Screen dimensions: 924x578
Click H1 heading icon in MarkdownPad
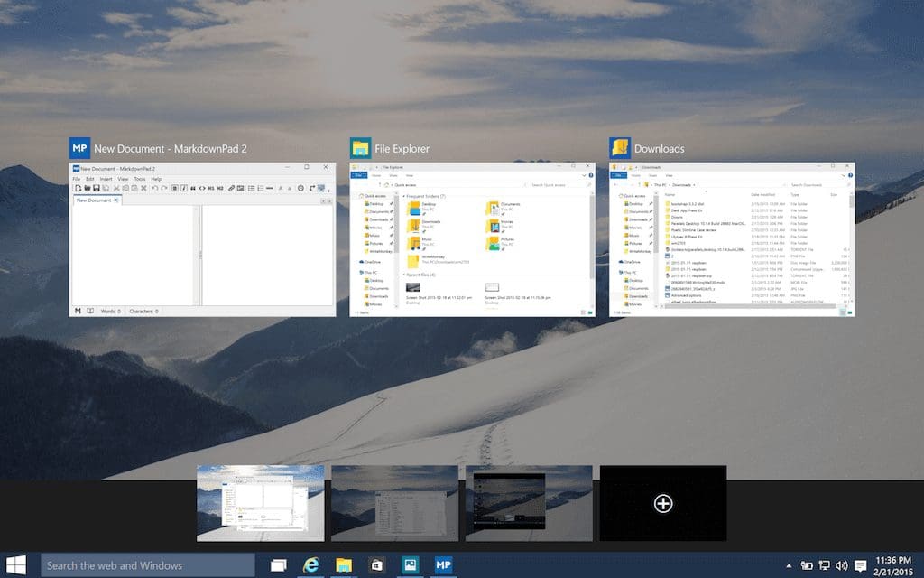click(x=211, y=188)
